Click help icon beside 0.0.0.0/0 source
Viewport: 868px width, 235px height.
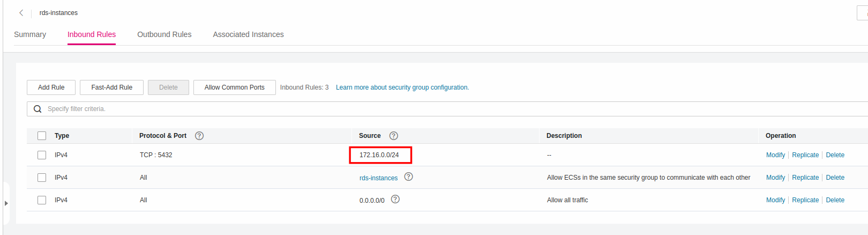395,200
